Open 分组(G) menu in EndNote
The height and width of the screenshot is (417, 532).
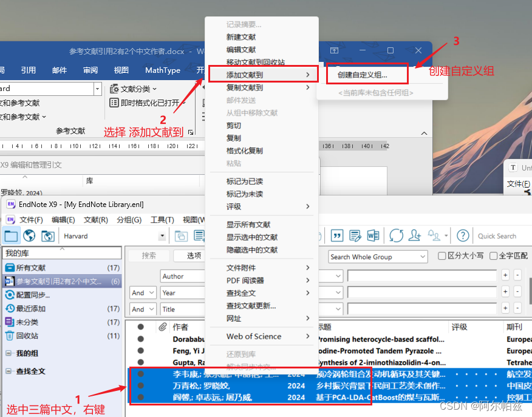pyautogui.click(x=129, y=220)
